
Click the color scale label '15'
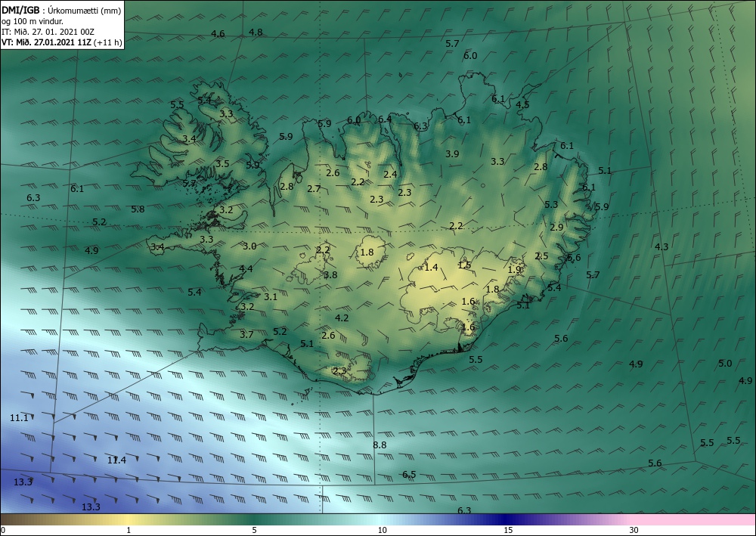(x=508, y=530)
